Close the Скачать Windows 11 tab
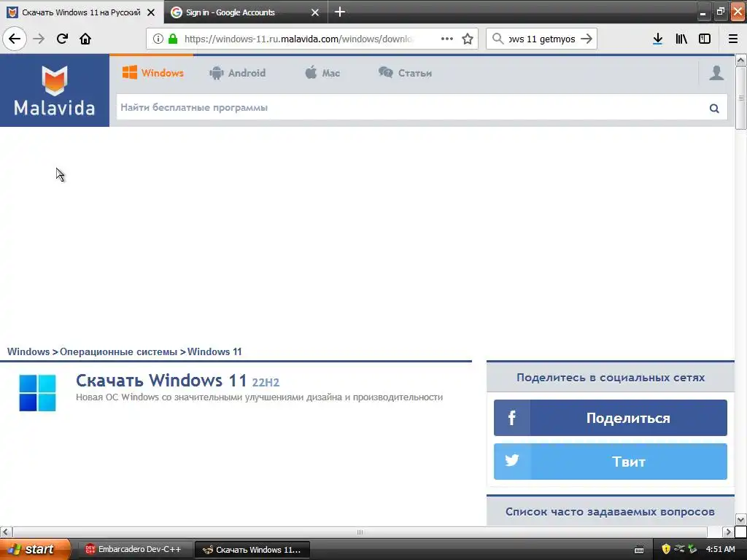 pos(151,12)
